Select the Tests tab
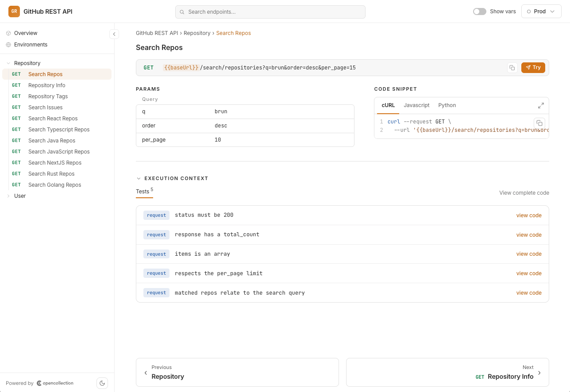The image size is (570, 392). [x=144, y=192]
